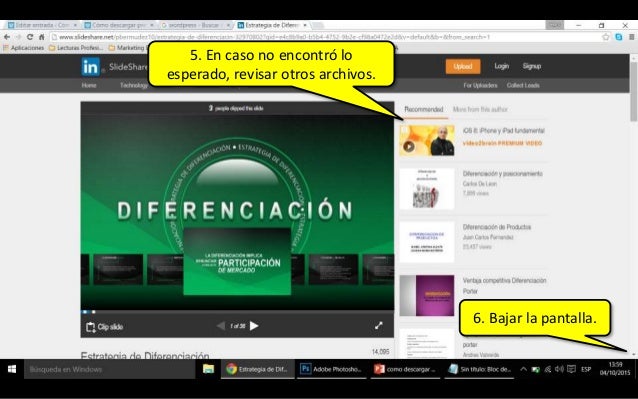
Task: Click the Participación de Mercado slide preview
Action: pos(237,262)
